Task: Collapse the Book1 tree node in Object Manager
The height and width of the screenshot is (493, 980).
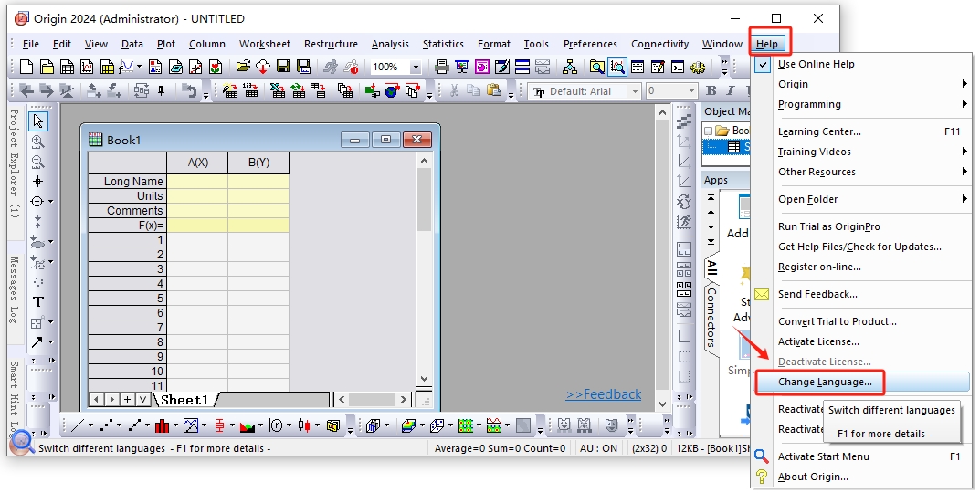Action: coord(708,131)
